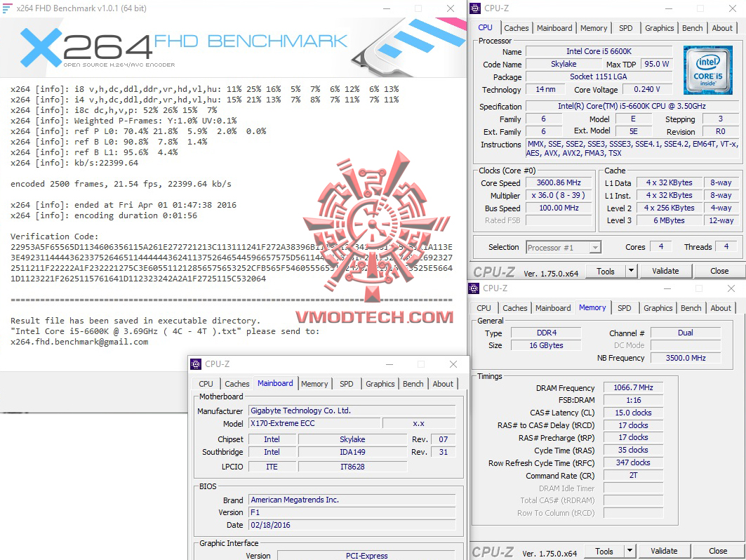The image size is (746, 560).
Task: Click Close button in Memory CPU-Z window
Action: tap(718, 551)
